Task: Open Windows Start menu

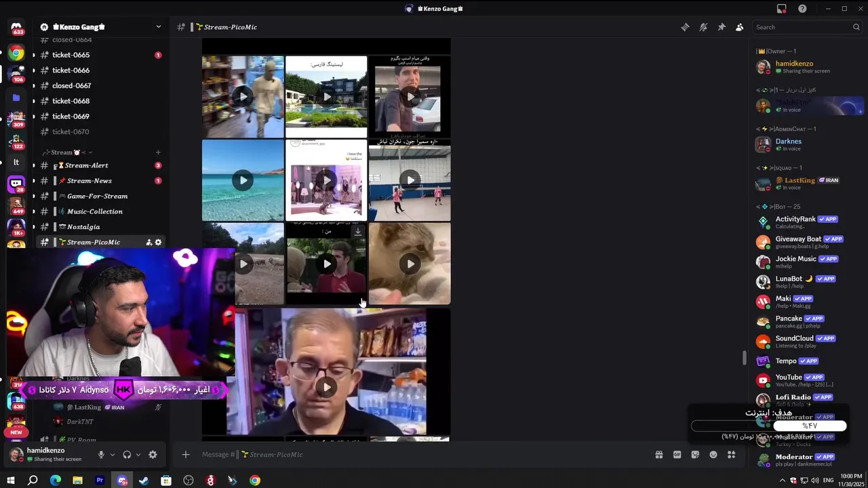Action: pyautogui.click(x=10, y=481)
